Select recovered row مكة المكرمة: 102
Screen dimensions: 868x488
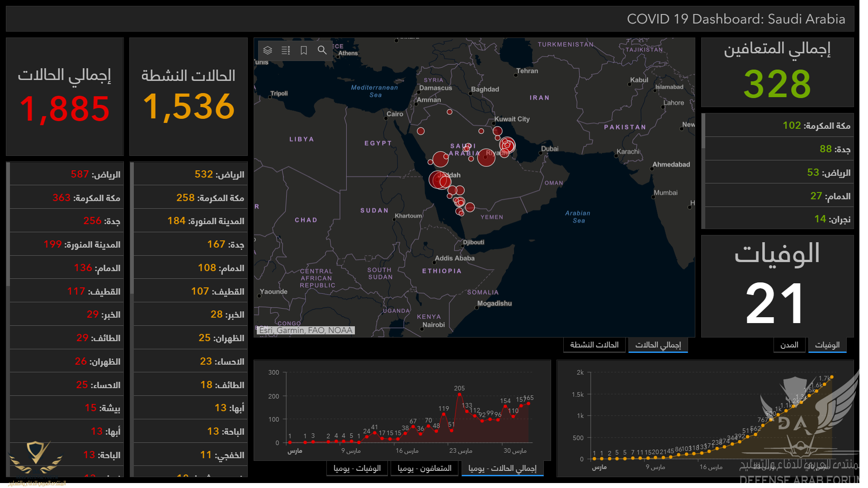[779, 125]
